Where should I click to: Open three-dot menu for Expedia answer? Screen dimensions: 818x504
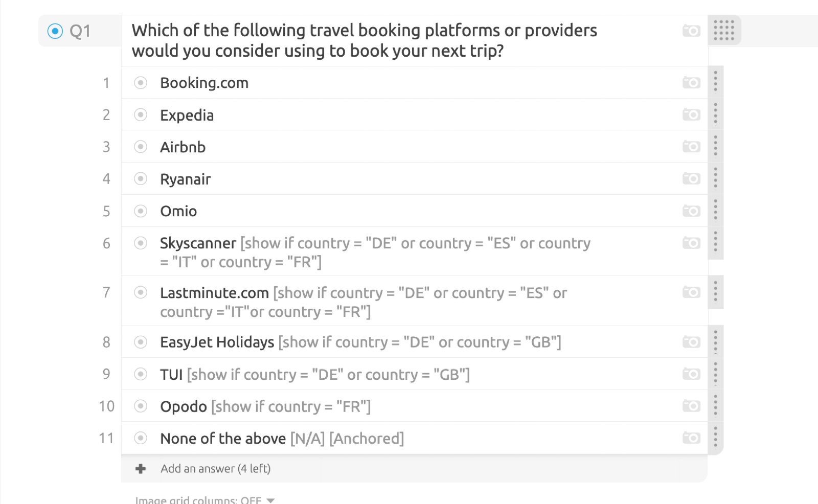(715, 114)
